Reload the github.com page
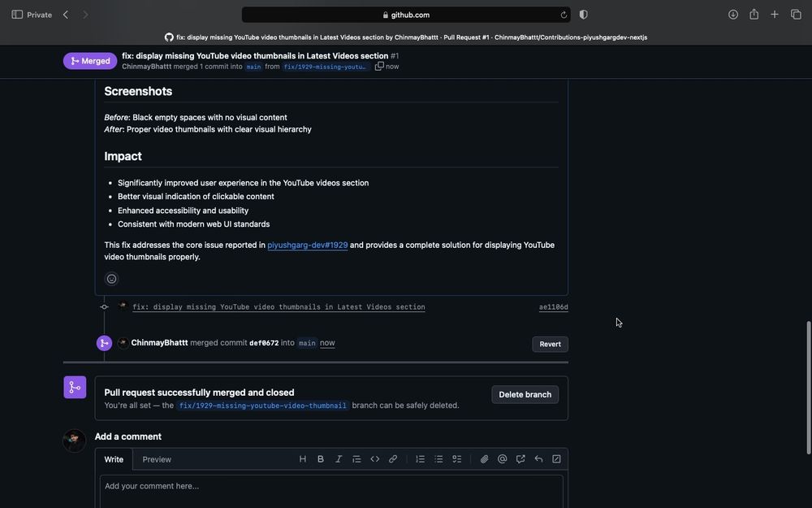Viewport: 812px width, 508px height. coord(564,15)
